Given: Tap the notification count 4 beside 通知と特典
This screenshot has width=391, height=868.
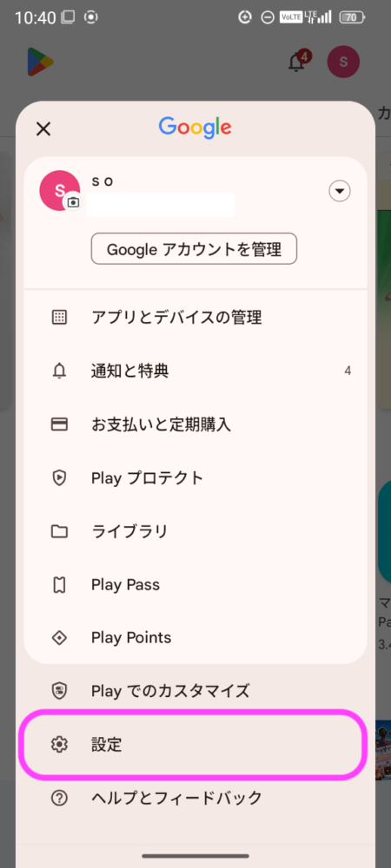Looking at the screenshot, I should tap(348, 371).
